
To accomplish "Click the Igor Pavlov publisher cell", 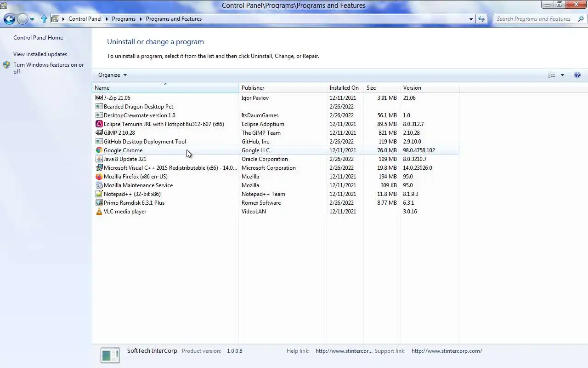I will [255, 98].
